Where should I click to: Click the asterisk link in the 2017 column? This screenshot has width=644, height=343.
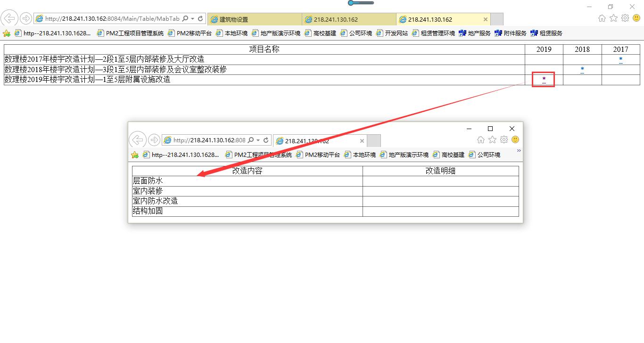620,59
